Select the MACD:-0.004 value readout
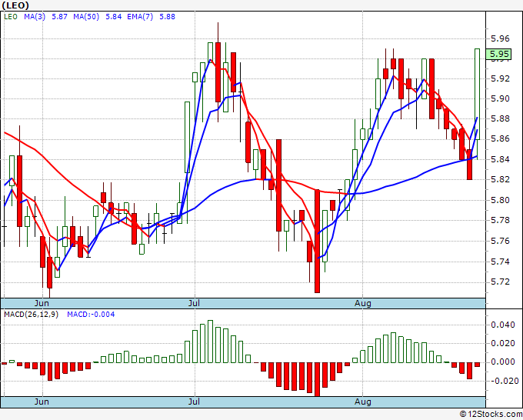The height and width of the screenshot is (420, 523). [x=91, y=315]
